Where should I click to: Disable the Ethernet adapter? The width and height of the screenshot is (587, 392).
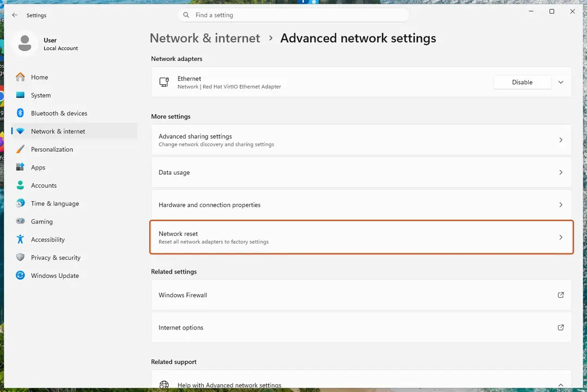pyautogui.click(x=522, y=82)
